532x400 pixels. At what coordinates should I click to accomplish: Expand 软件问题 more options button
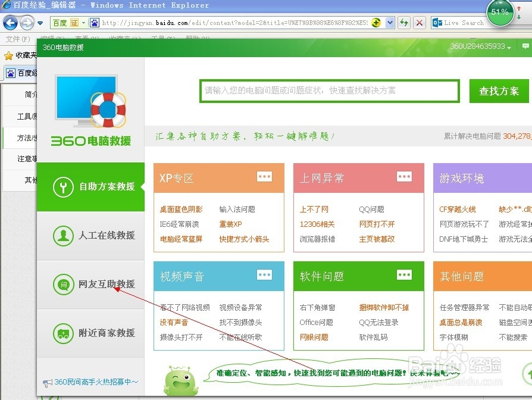click(x=405, y=275)
